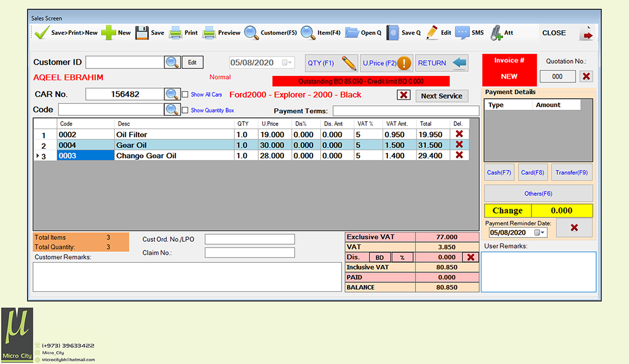Open Customer(F5) search magnifier
Viewport: 629px width, 364px height.
[251, 32]
